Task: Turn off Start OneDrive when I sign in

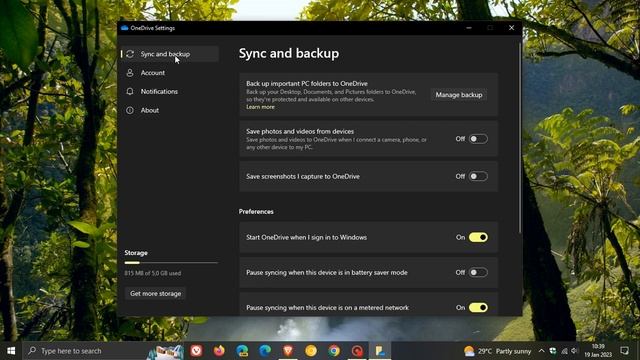Action: click(x=478, y=237)
